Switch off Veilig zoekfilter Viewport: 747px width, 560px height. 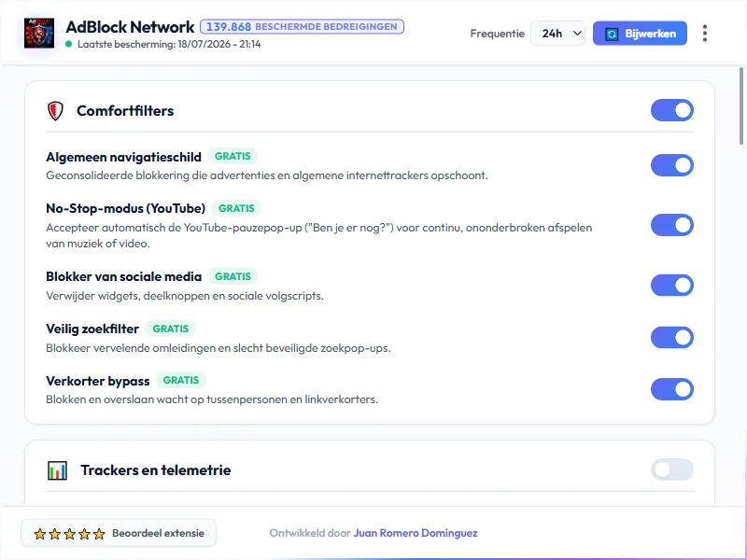pos(671,338)
